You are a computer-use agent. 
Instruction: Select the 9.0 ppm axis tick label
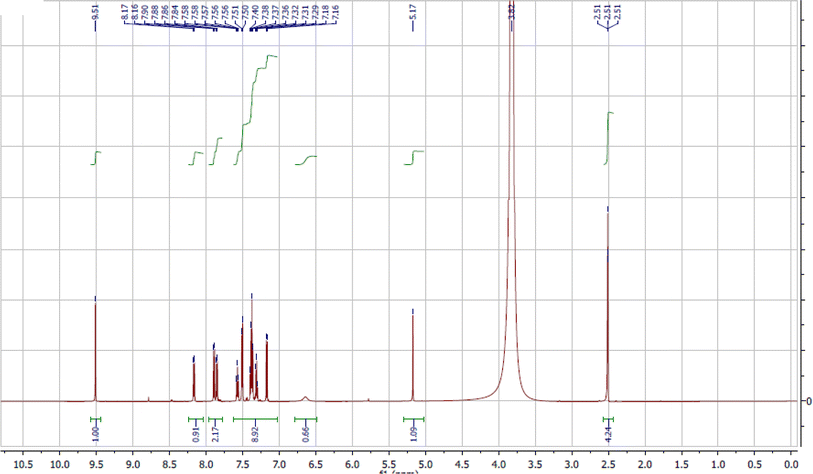click(x=133, y=464)
